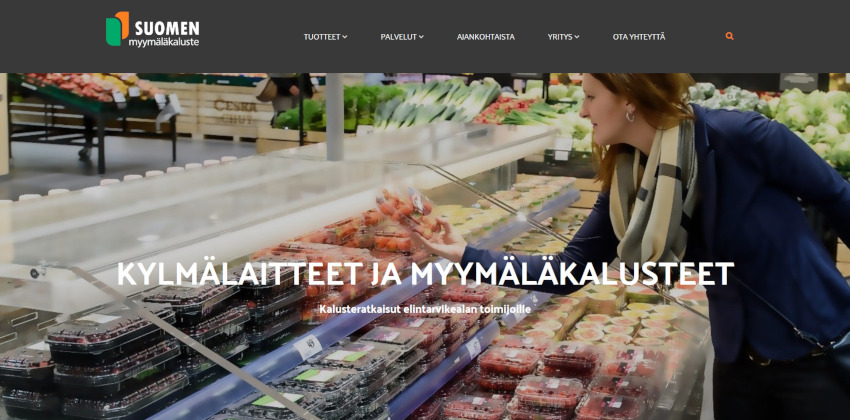
Task: Click the Suomen myymäläkaluste logo text
Action: pyautogui.click(x=165, y=34)
